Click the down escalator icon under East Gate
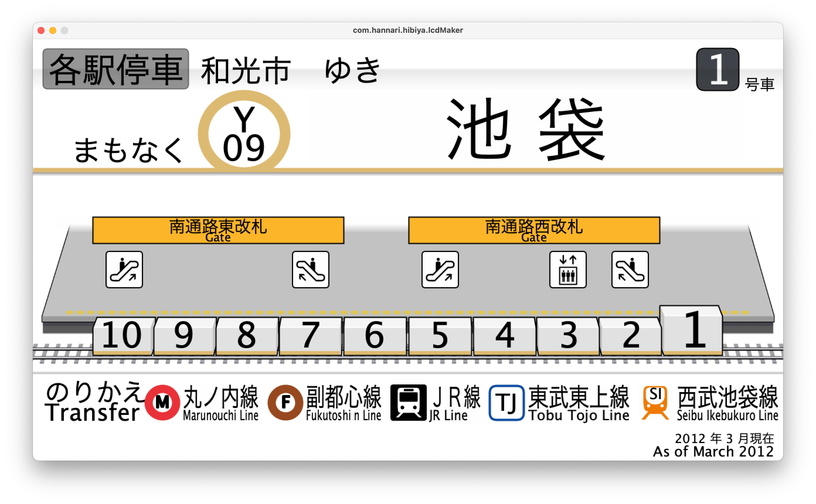Screen dimensions: 816x504 310,269
